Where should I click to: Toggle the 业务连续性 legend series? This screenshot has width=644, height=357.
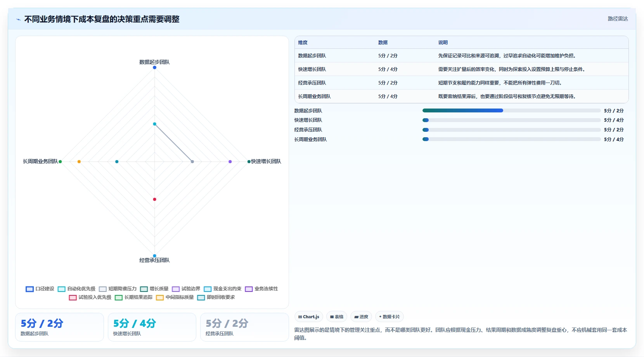(261, 289)
